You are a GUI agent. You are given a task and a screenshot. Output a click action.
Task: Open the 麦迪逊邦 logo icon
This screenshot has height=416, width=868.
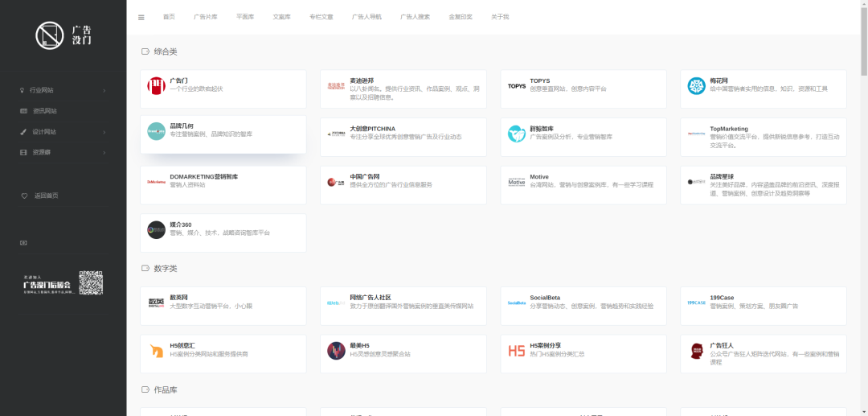click(336, 86)
